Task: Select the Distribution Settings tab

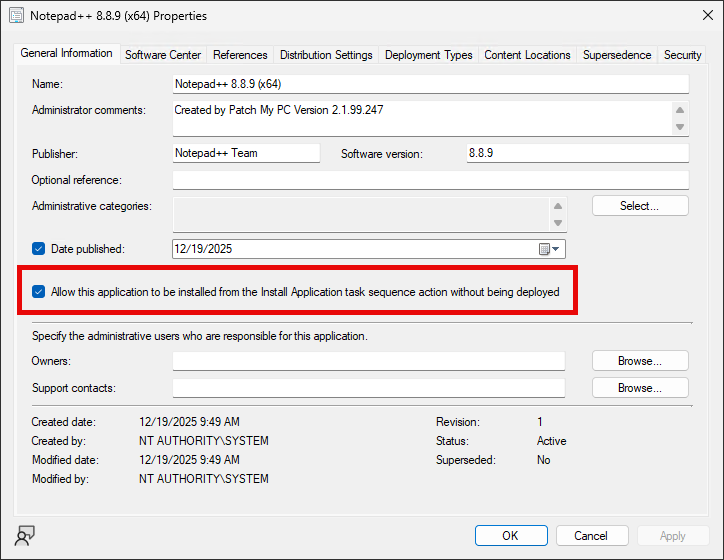Action: 326,55
